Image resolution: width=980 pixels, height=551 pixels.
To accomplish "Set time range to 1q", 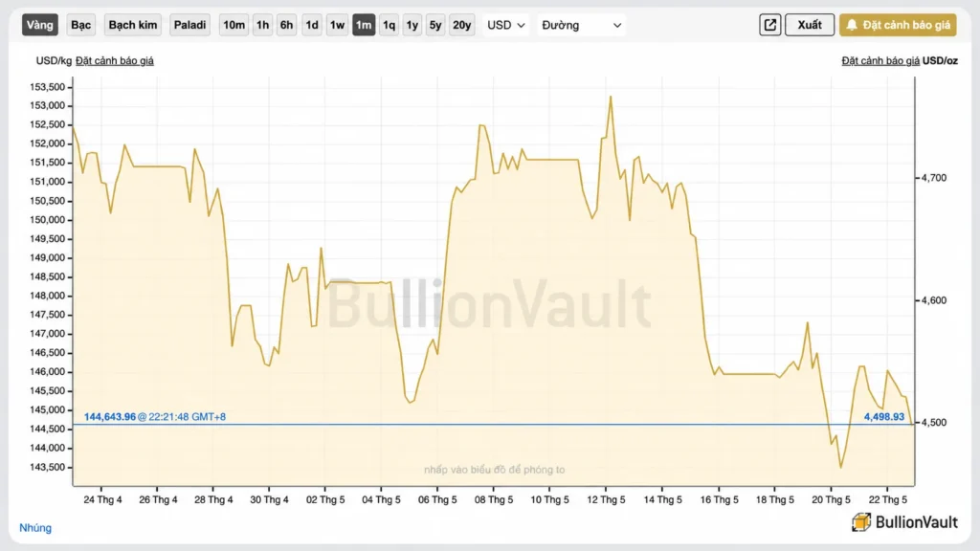I will point(389,25).
